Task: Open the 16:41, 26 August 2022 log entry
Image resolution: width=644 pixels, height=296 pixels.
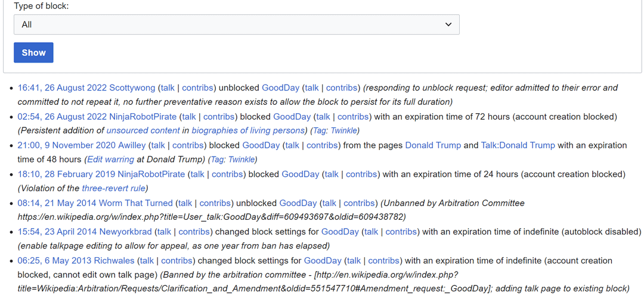Action: (x=61, y=88)
